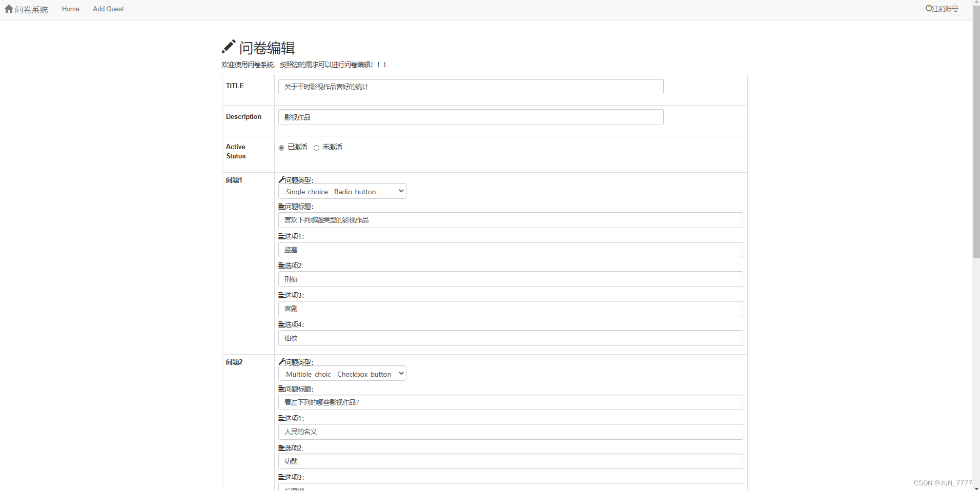This screenshot has height=491, width=980.
Task: Click the scrollbar down arrow
Action: point(976,487)
